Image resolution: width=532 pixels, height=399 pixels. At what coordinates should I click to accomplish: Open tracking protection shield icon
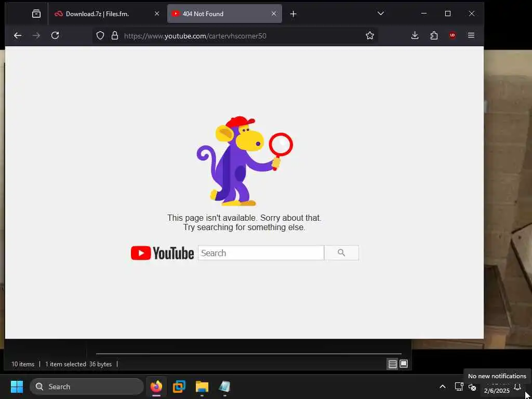(x=100, y=36)
